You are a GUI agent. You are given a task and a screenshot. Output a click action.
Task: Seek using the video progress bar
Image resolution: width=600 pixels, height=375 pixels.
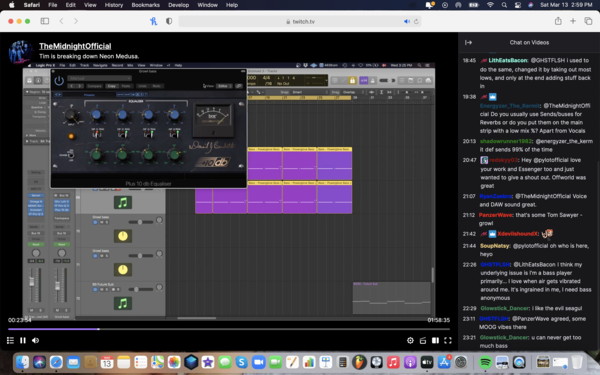(x=229, y=329)
